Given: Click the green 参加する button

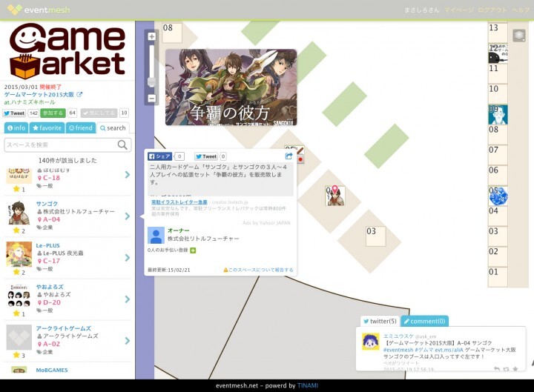Looking at the screenshot, I should pos(53,113).
